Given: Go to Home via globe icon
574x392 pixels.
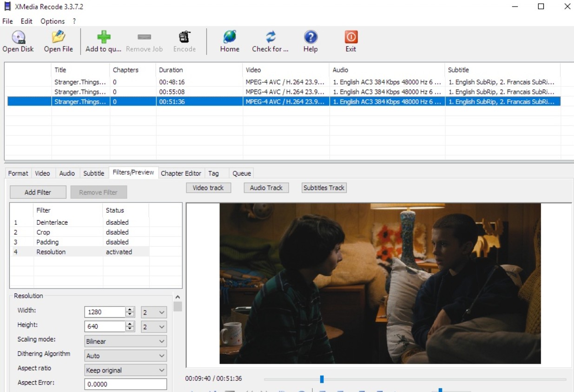Looking at the screenshot, I should point(230,41).
